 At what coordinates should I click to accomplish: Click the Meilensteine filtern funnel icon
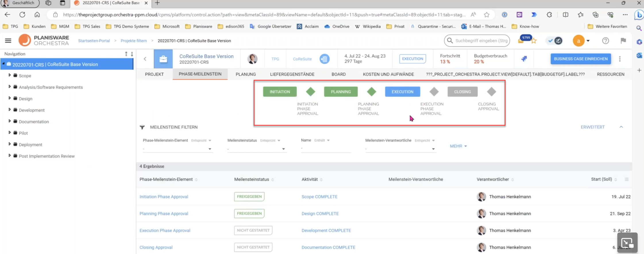pos(142,127)
